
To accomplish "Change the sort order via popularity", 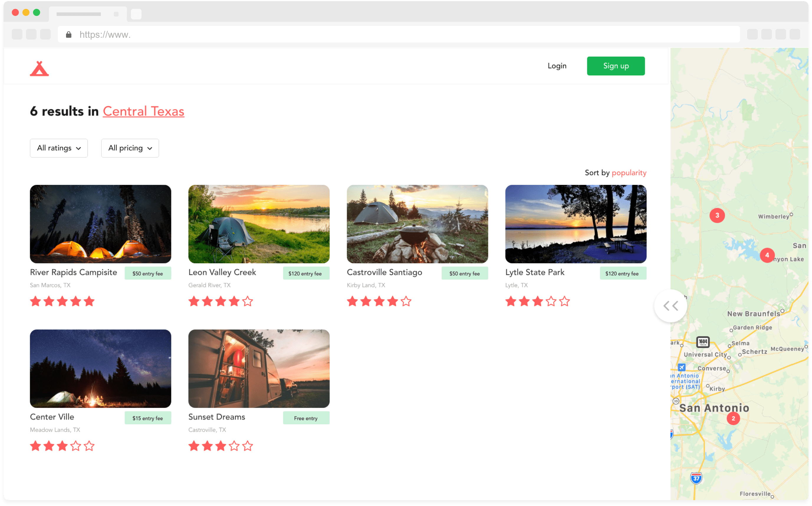I will click(x=629, y=173).
